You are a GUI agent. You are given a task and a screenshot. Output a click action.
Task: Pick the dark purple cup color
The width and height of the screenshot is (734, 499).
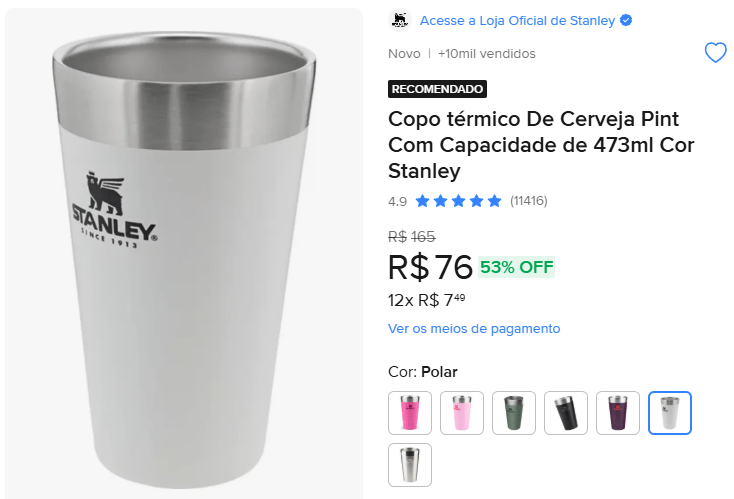[618, 412]
